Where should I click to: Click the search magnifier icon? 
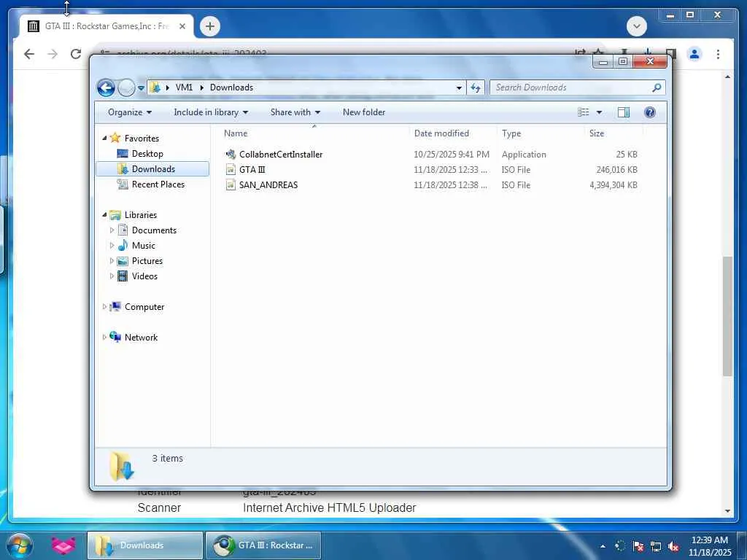coord(657,87)
